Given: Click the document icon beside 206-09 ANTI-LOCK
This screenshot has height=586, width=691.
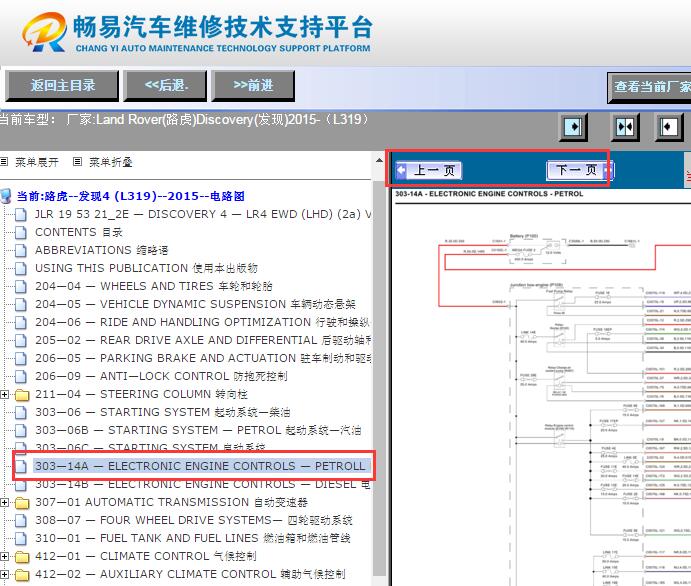Looking at the screenshot, I should point(21,376).
